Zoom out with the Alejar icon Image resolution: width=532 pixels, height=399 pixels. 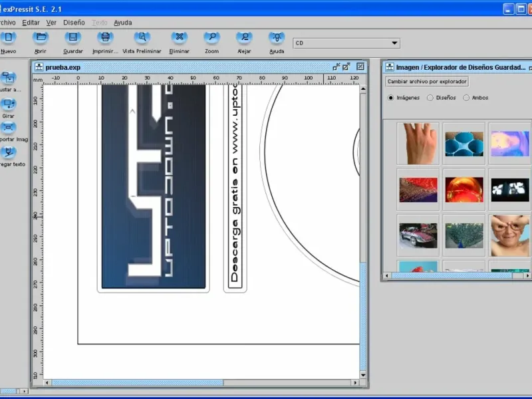point(244,38)
